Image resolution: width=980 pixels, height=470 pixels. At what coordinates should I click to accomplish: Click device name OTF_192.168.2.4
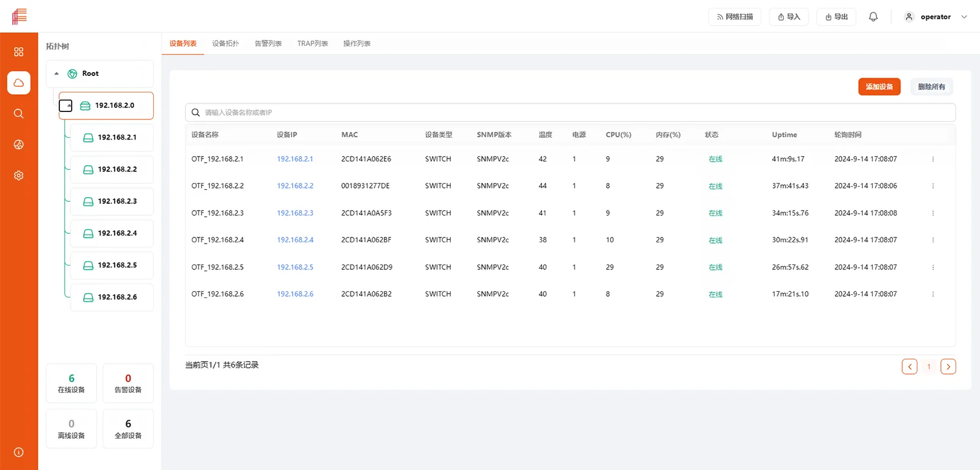pyautogui.click(x=217, y=240)
